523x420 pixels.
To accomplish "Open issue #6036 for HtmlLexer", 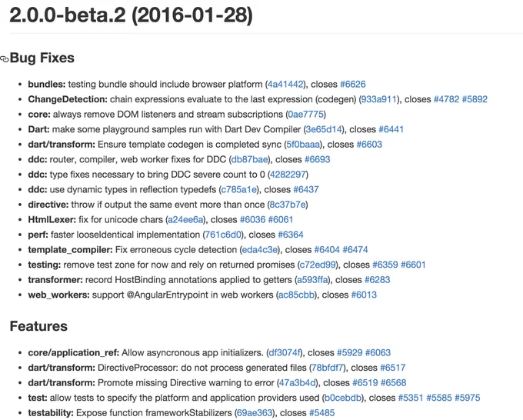I will (252, 219).
